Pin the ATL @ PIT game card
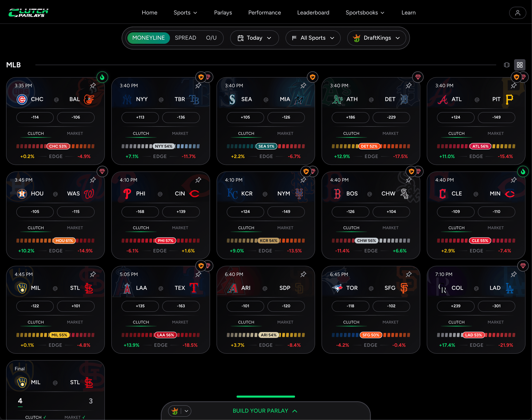This screenshot has width=532, height=420. pos(514,85)
